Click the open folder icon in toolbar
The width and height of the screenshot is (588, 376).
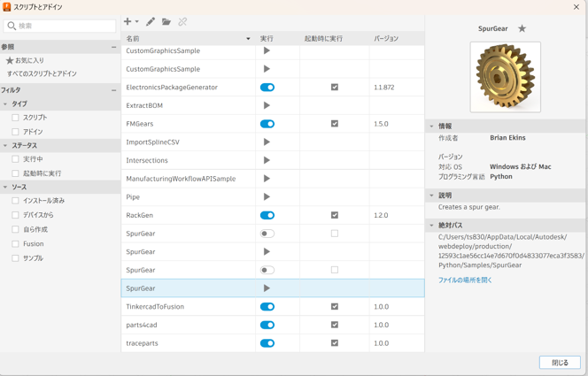point(166,22)
